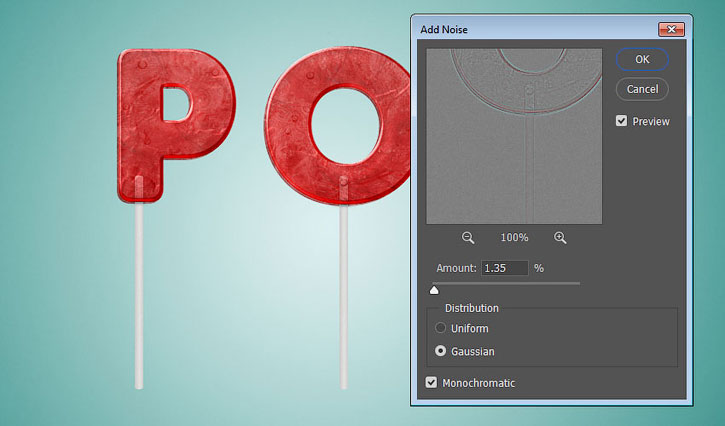
Task: Focus the Amount value field
Action: tap(504, 268)
